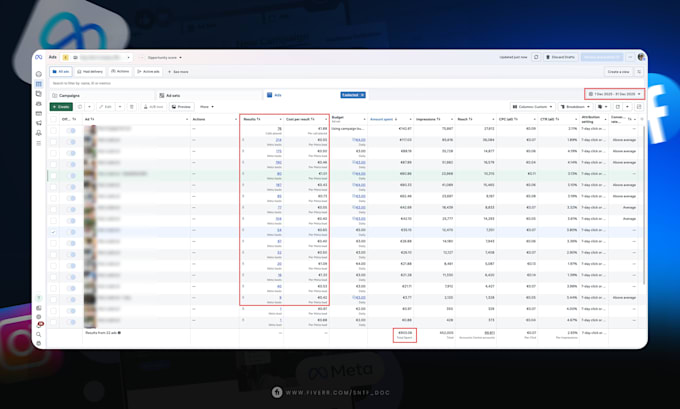Click the refresh icon beside Updated just now
Screen dimensions: 680x409
point(536,57)
